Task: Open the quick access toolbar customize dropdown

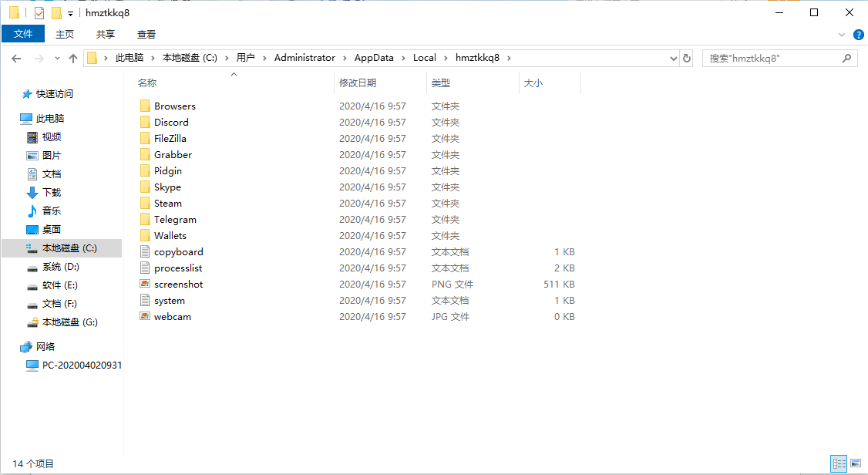Action: pyautogui.click(x=70, y=13)
